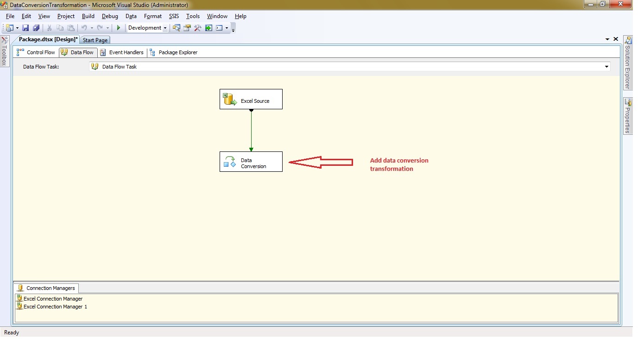The image size is (644, 339).
Task: Start debugging with the green play icon
Action: coord(119,28)
